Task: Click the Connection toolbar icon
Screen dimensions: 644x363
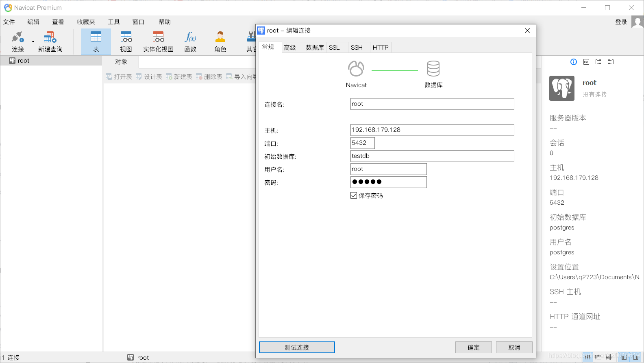Action: 17,42
